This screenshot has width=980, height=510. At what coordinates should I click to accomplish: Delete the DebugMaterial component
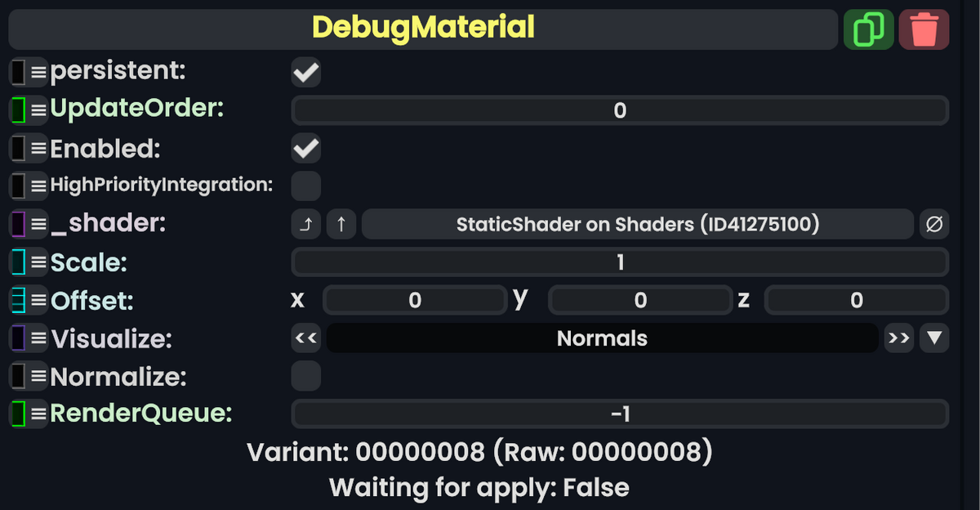(x=924, y=29)
